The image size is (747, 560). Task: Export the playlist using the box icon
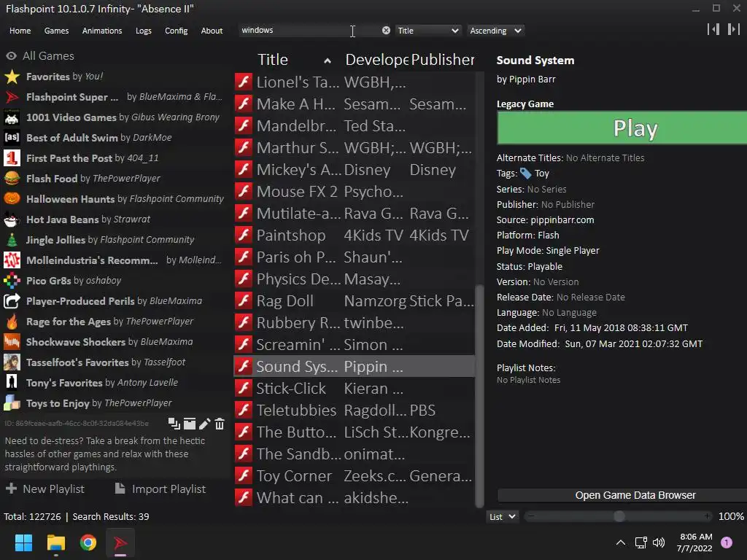coord(190,424)
